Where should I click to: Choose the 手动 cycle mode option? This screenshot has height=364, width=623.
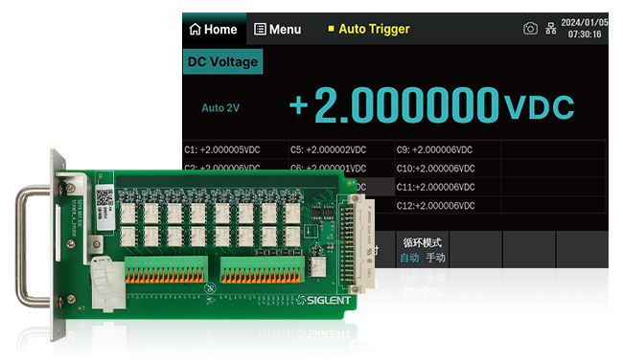436,258
